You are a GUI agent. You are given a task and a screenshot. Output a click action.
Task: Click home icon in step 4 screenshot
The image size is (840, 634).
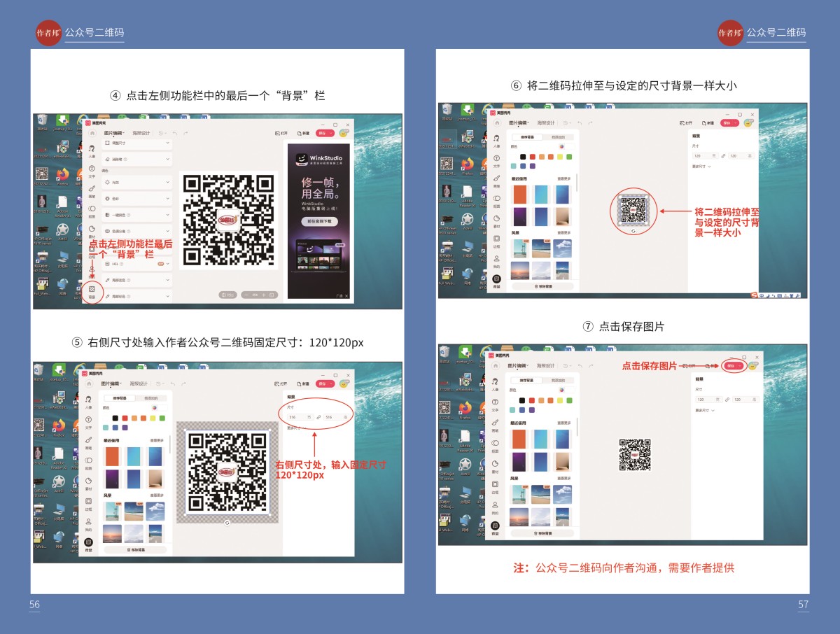(91, 132)
